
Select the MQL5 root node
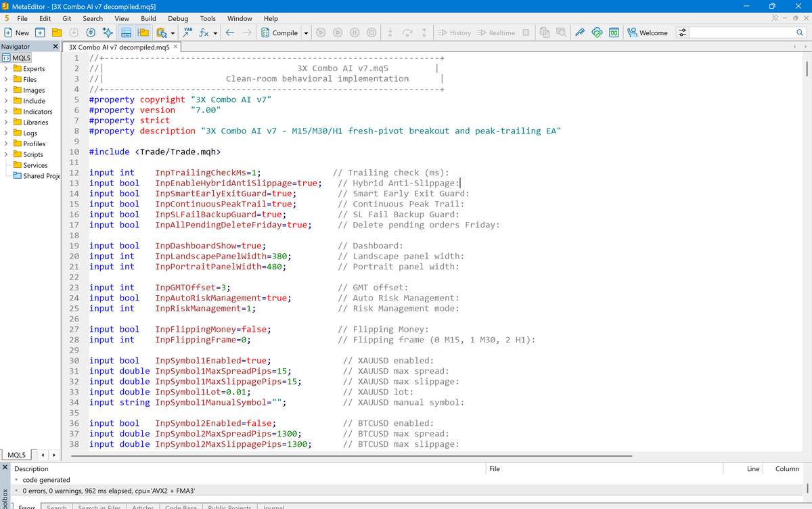click(x=16, y=58)
